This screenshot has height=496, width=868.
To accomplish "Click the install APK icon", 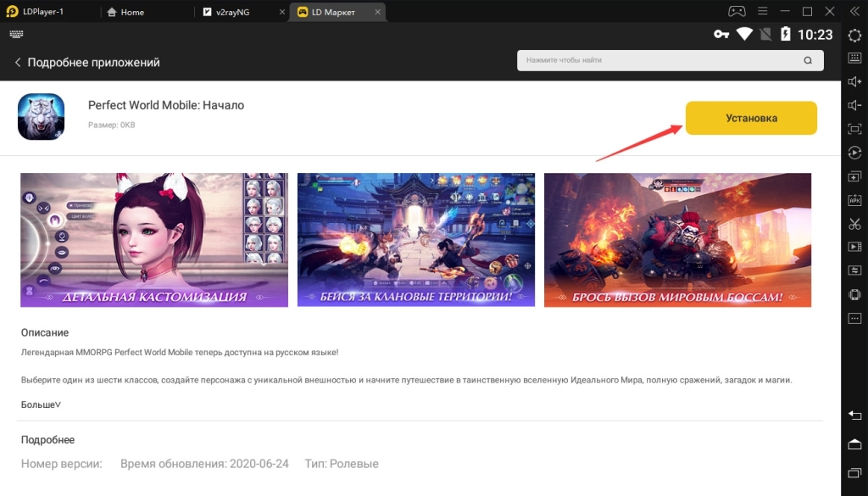I will (854, 200).
